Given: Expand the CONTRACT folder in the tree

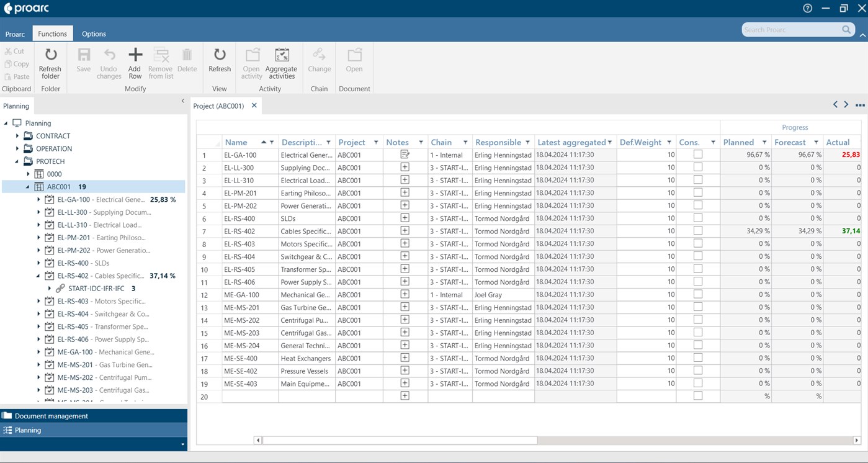Looking at the screenshot, I should coord(16,135).
